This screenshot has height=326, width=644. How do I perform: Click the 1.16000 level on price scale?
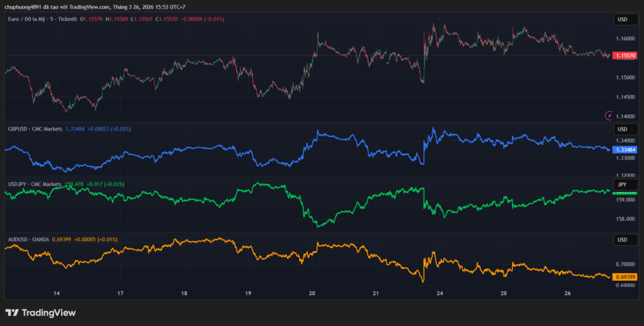[x=625, y=39]
